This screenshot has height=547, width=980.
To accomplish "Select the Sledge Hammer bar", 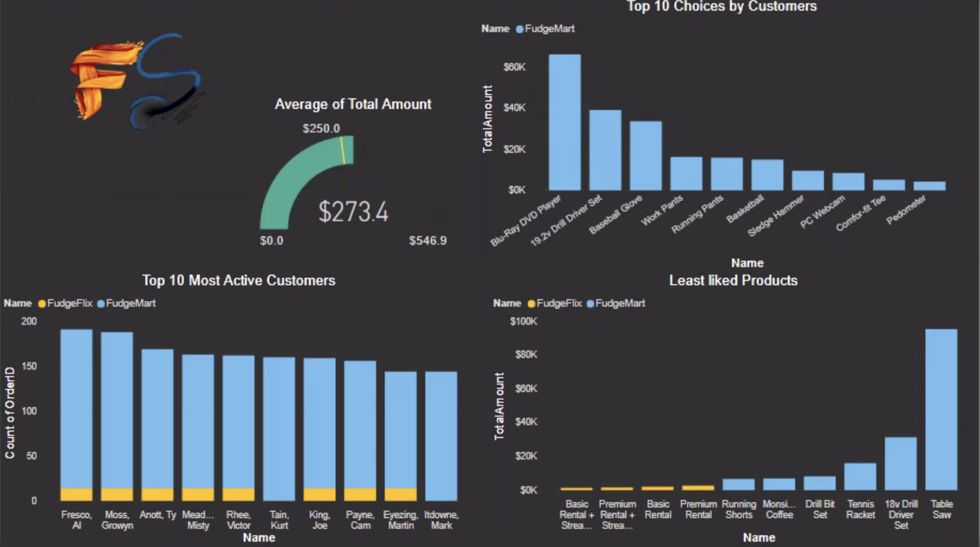I will 808,181.
